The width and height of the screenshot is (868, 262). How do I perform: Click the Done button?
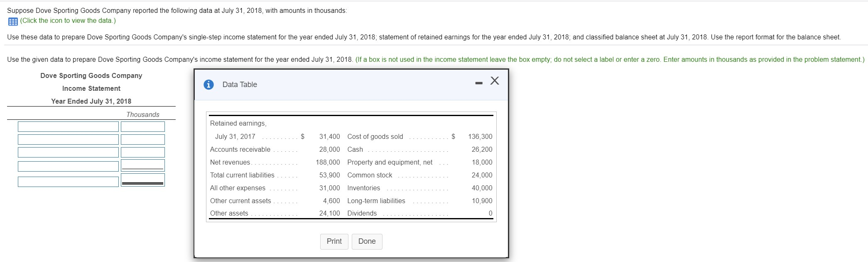pos(367,241)
